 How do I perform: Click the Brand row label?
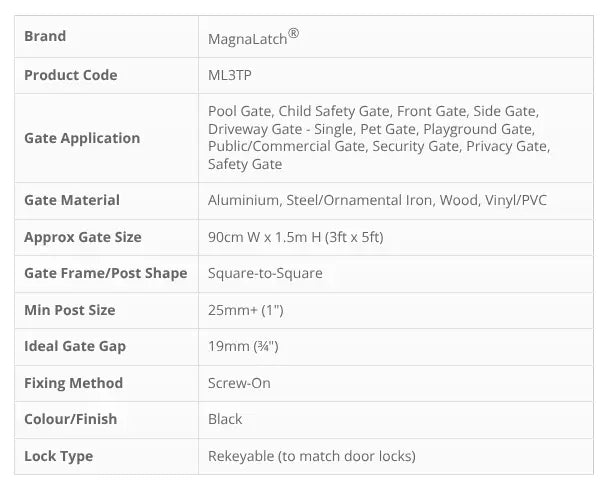45,37
